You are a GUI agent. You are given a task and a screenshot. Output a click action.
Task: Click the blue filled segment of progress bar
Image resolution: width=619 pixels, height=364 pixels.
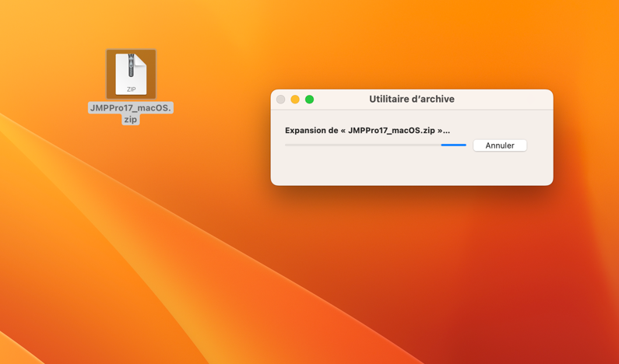pyautogui.click(x=453, y=145)
